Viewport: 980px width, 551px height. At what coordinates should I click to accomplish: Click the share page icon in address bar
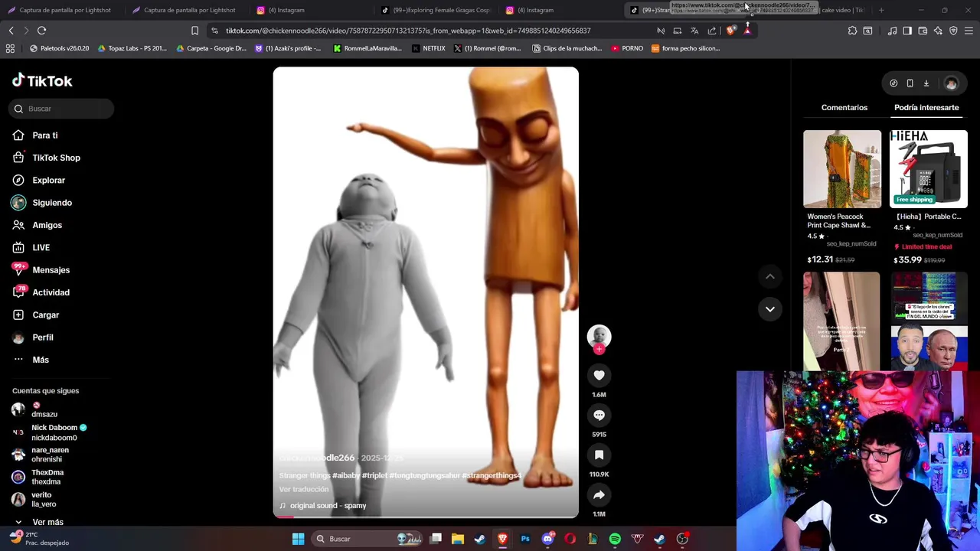(x=712, y=31)
